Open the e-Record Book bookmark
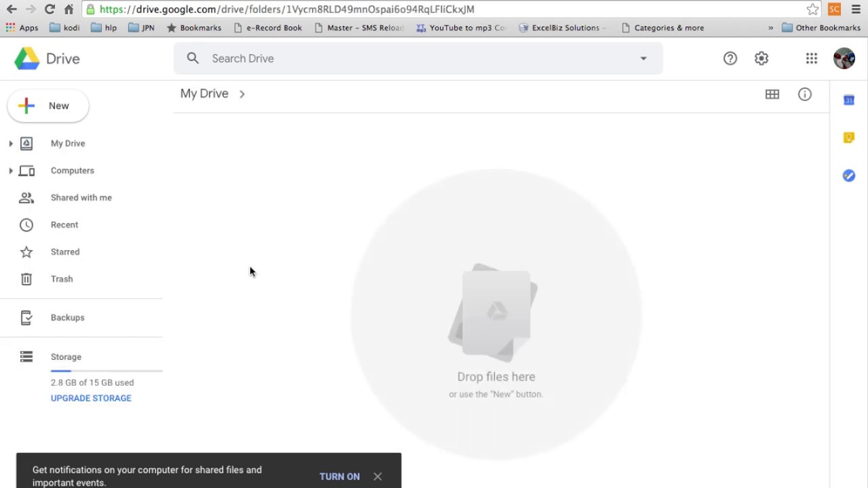 pos(268,28)
